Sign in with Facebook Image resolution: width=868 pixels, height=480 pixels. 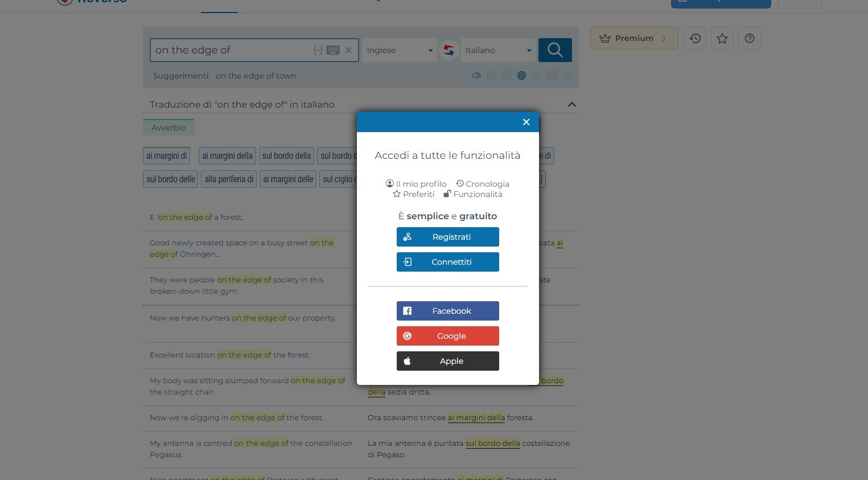coord(448,311)
